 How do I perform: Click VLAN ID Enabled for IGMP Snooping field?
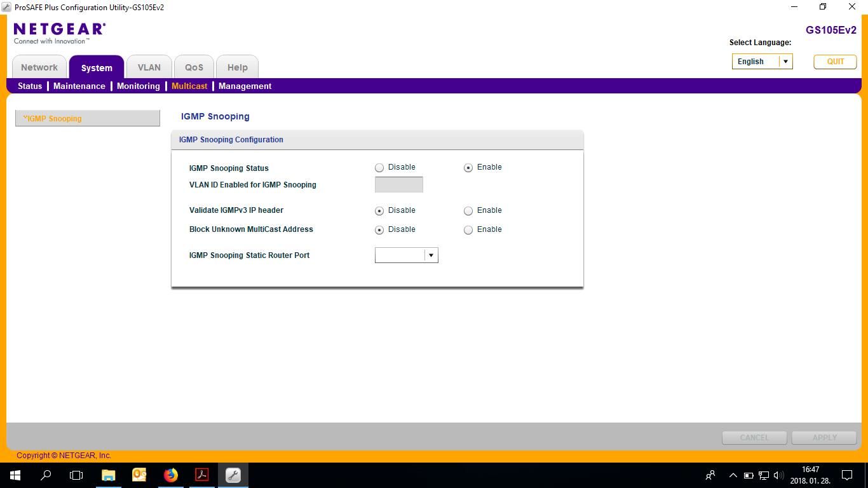(399, 185)
